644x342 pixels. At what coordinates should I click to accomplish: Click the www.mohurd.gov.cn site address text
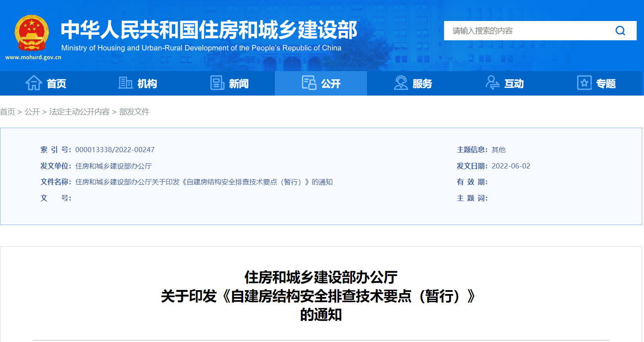tap(33, 57)
